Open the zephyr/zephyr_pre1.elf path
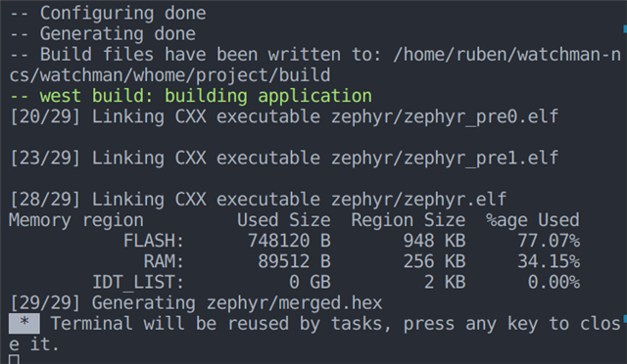The width and height of the screenshot is (627, 364). tap(445, 159)
